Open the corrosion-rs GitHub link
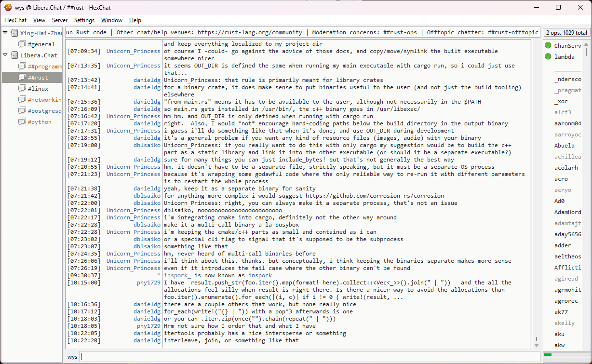The image size is (592, 364). (375, 196)
